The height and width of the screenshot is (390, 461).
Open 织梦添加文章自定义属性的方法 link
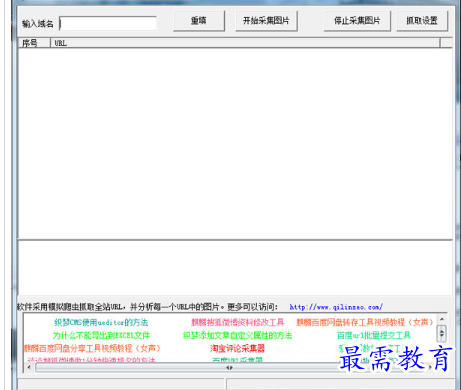[237, 335]
